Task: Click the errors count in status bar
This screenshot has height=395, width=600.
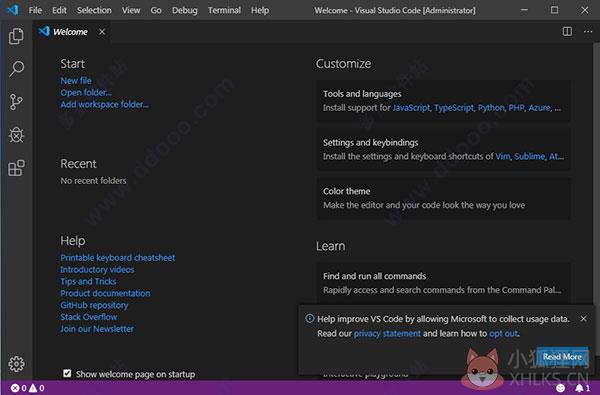Action: pyautogui.click(x=18, y=388)
